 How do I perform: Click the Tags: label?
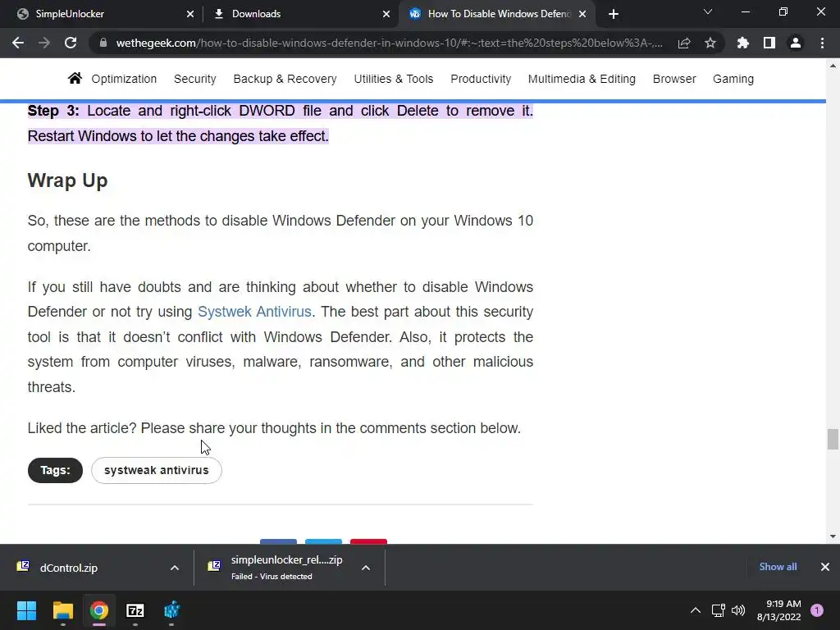coord(55,470)
